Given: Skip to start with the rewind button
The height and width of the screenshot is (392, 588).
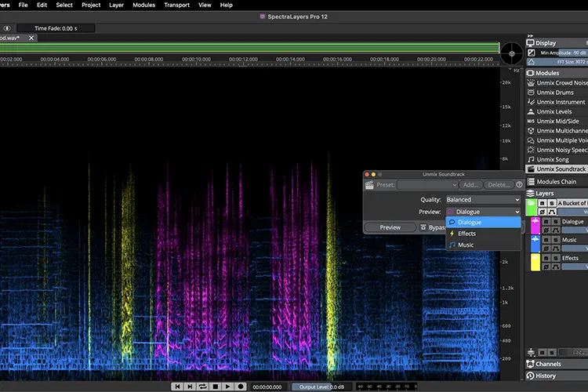Looking at the screenshot, I should tap(177, 387).
